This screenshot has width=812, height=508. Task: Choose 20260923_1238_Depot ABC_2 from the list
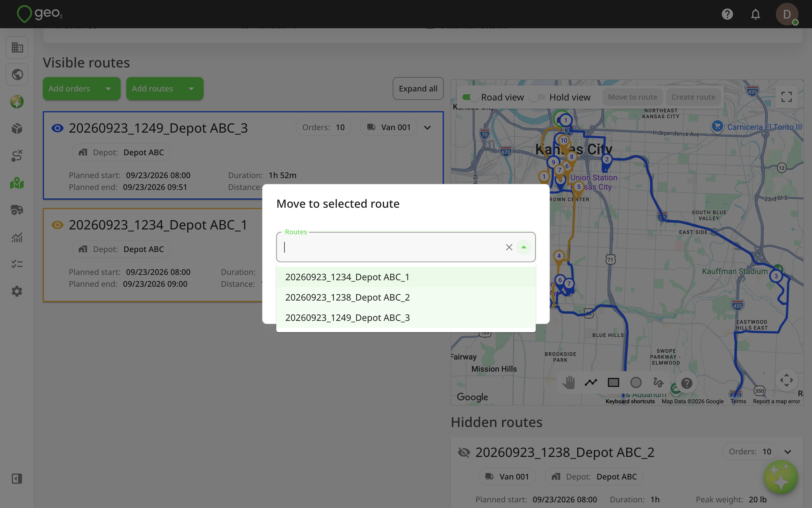406,297
